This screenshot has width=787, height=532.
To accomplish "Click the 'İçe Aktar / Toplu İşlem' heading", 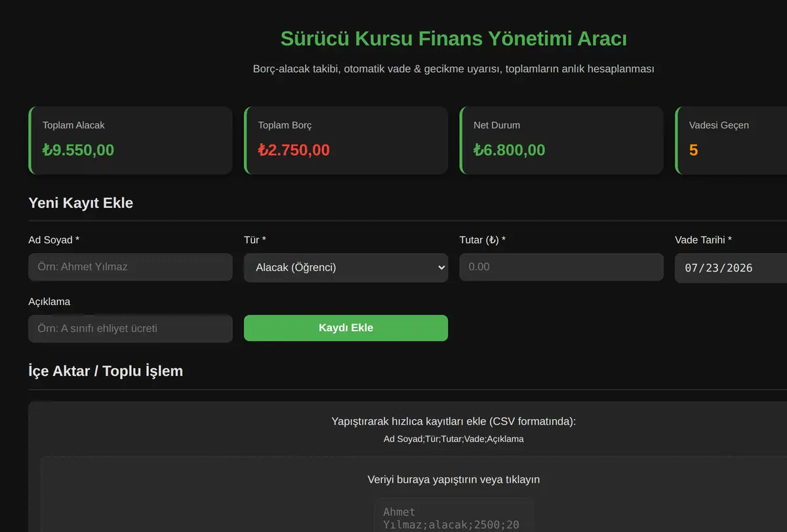I will click(106, 371).
